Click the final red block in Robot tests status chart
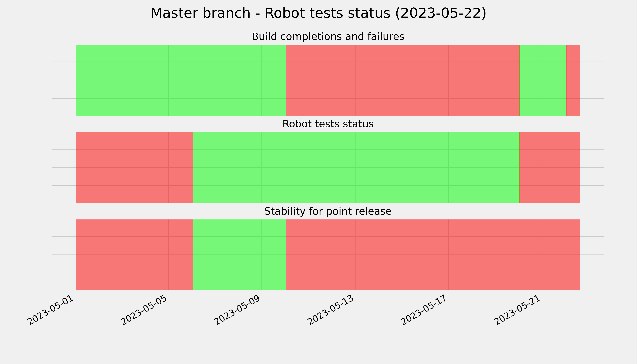The width and height of the screenshot is (637, 364). pyautogui.click(x=550, y=167)
